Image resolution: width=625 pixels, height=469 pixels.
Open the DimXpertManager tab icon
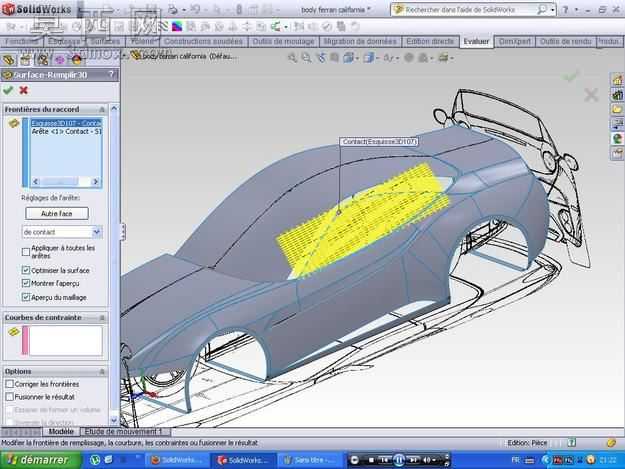tap(59, 60)
